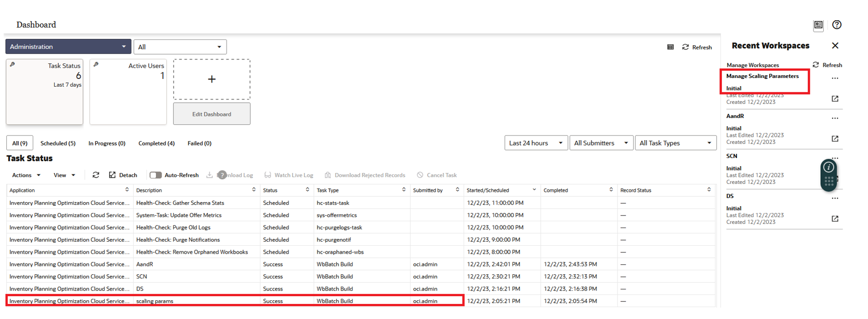Switch to Completed (4) tab
868x319 pixels.
point(156,143)
